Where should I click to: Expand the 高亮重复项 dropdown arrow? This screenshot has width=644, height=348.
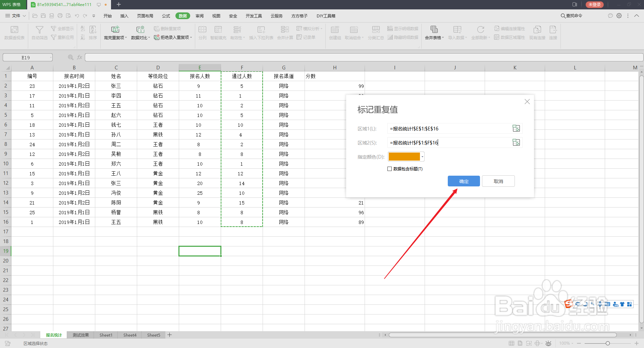(x=126, y=38)
